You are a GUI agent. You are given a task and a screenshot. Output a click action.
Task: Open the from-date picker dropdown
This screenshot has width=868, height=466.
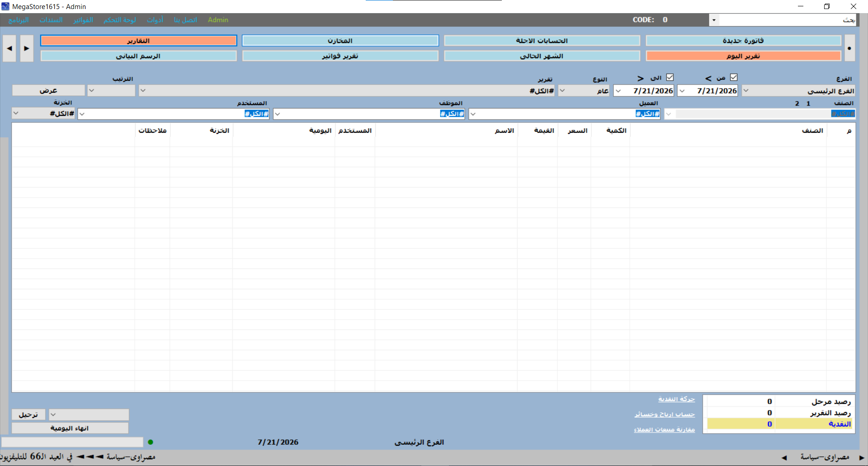tap(682, 90)
